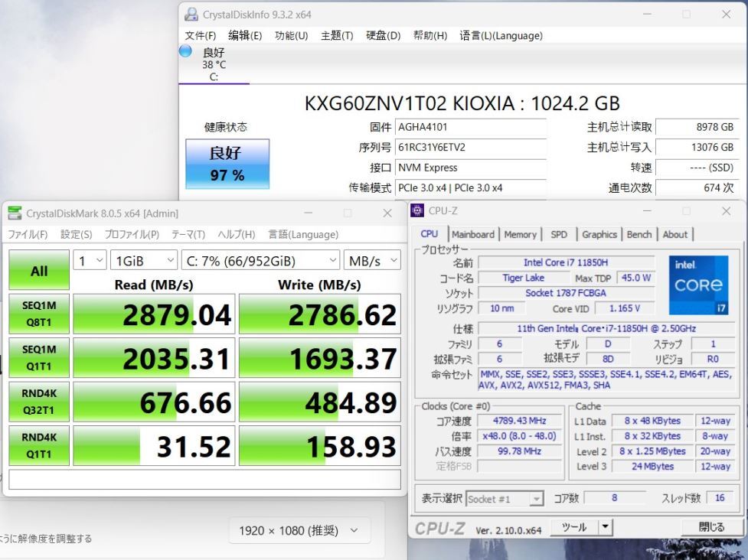Open the ファイル(F) menu in CrystalDiskMark

click(x=28, y=235)
